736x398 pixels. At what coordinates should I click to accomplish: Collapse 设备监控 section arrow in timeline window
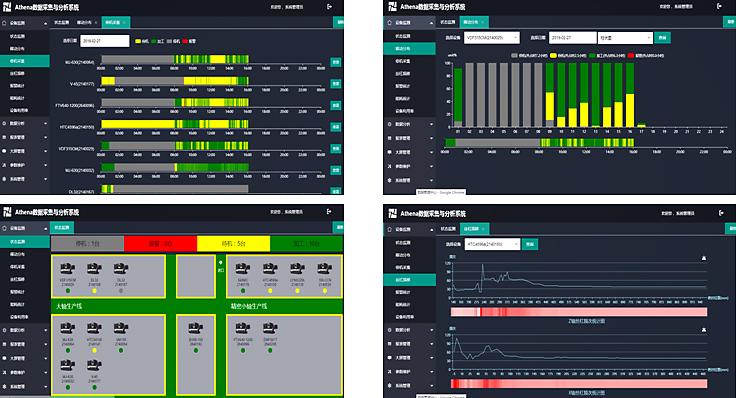pyautogui.click(x=46, y=23)
